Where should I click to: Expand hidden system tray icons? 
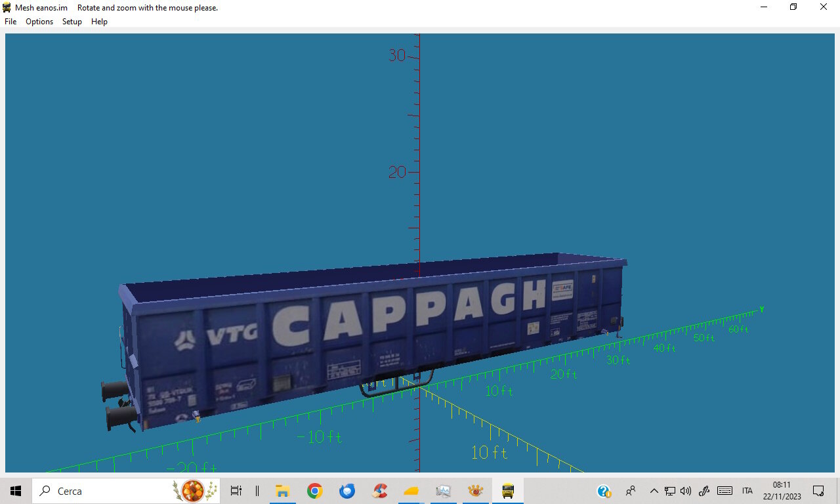tap(654, 491)
